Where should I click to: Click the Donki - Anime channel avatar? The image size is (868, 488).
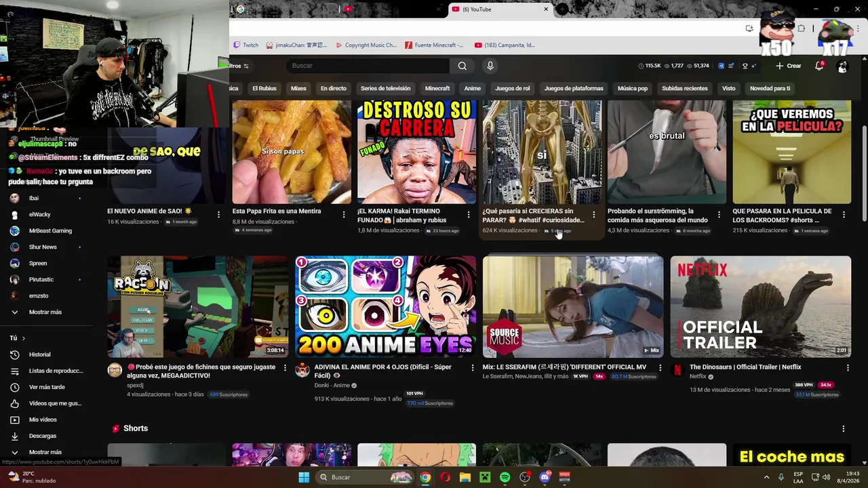pos(302,370)
